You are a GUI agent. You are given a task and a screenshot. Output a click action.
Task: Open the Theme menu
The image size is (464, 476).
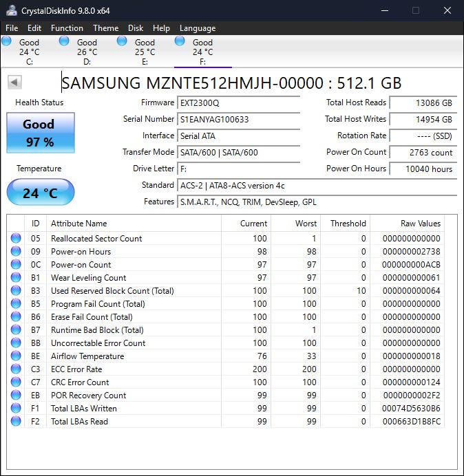pos(105,28)
